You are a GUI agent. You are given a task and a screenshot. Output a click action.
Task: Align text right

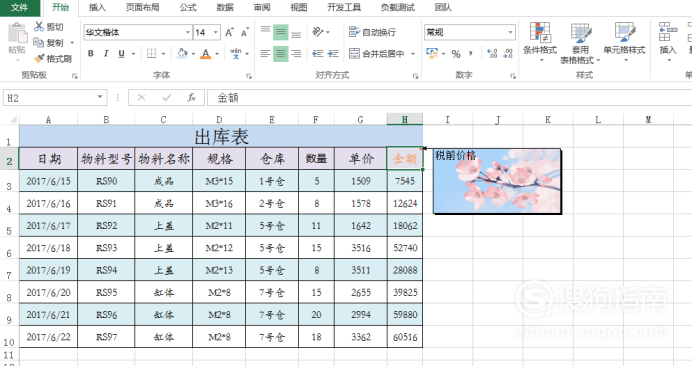[x=296, y=53]
